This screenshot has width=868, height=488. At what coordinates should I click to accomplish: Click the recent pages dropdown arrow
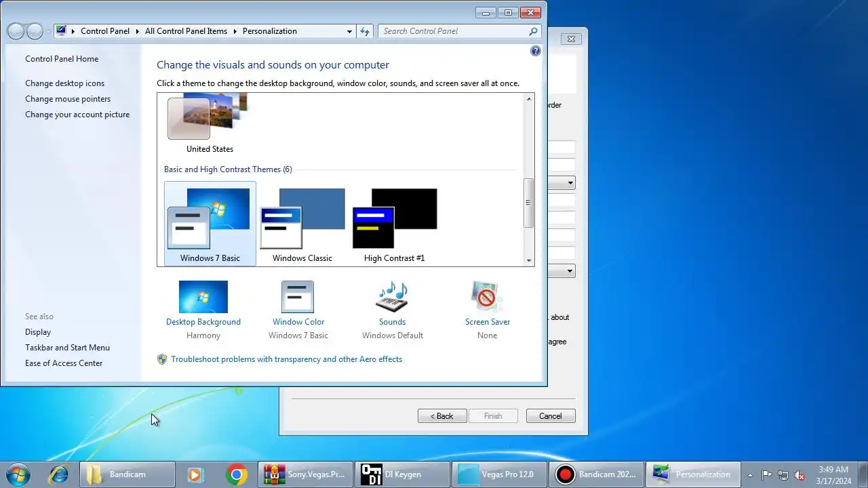48,32
